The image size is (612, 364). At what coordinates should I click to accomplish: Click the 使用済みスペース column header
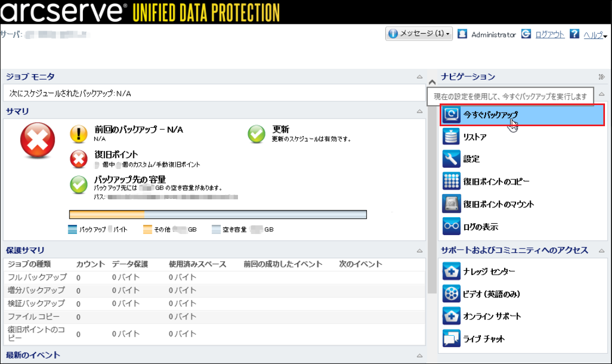(x=197, y=264)
